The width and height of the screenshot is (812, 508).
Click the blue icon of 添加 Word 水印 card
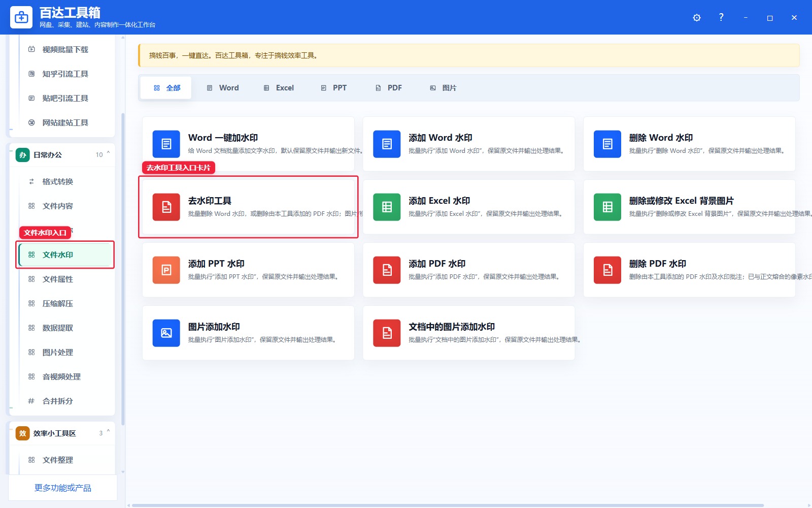point(387,144)
